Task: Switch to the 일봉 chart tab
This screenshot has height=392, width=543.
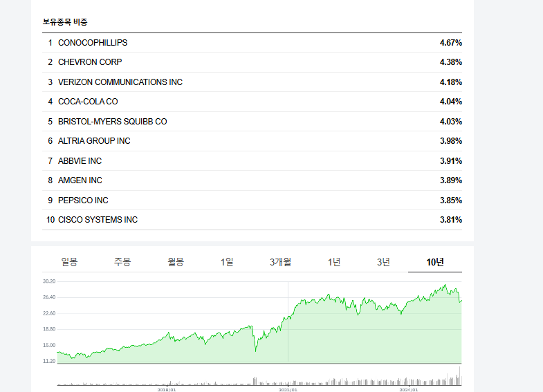Action: coord(69,262)
